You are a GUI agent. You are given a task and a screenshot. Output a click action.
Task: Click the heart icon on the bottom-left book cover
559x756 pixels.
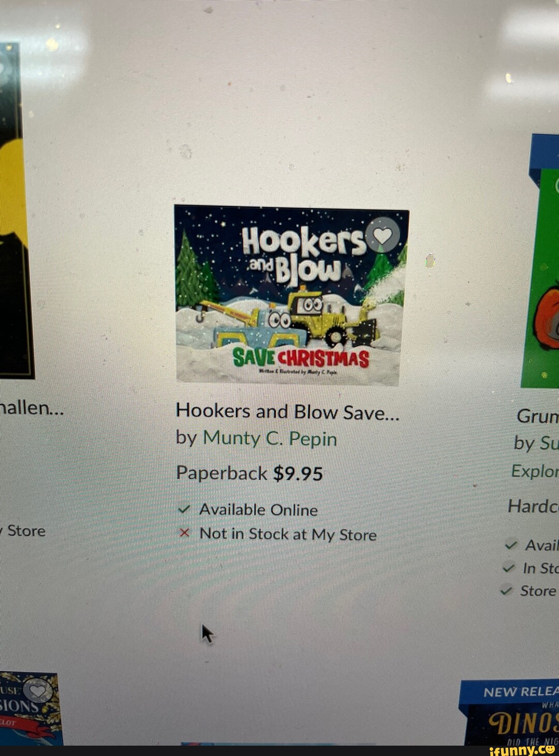click(38, 691)
